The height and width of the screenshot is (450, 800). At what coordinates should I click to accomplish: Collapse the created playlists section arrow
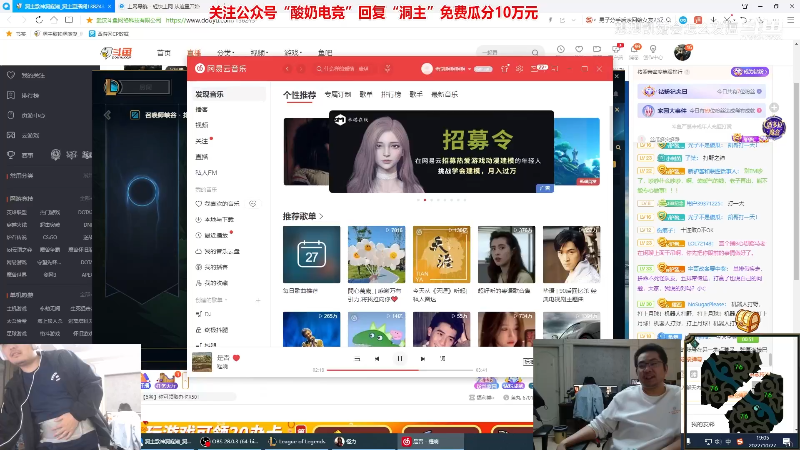[x=226, y=300]
